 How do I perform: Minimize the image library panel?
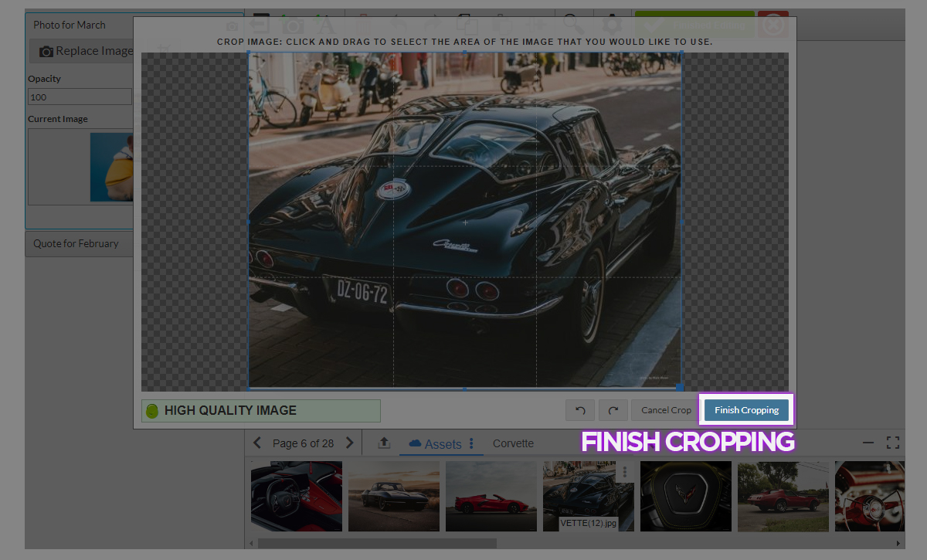[868, 443]
